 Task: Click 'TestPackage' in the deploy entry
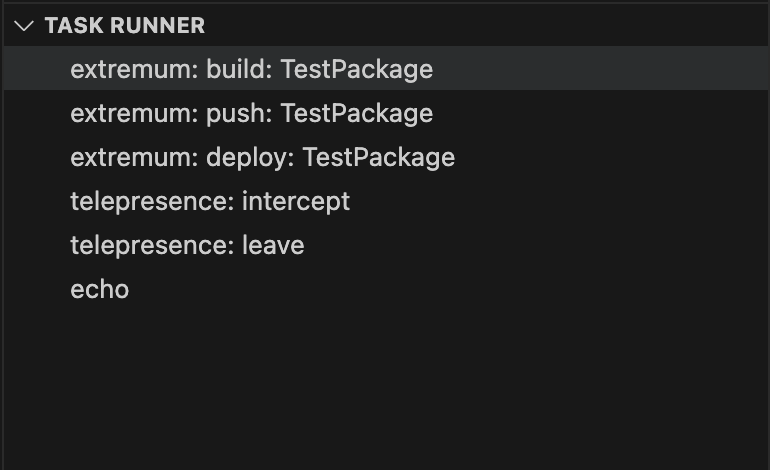(378, 158)
